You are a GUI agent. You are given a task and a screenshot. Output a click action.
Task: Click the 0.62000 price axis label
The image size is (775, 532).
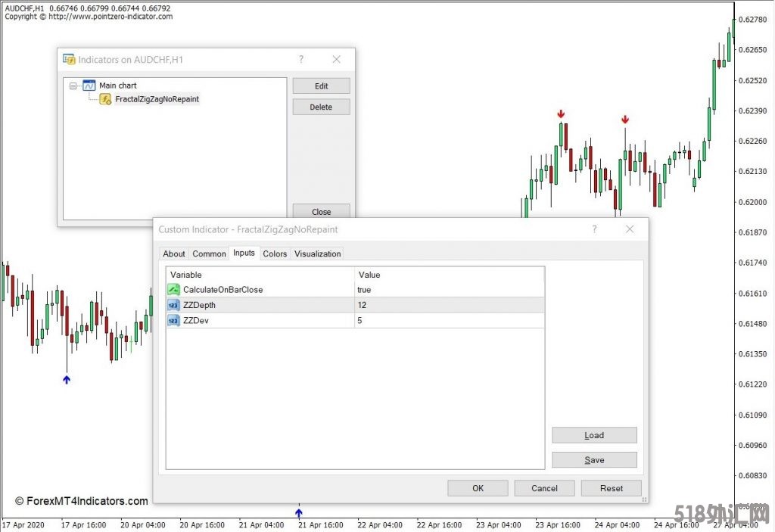point(753,202)
